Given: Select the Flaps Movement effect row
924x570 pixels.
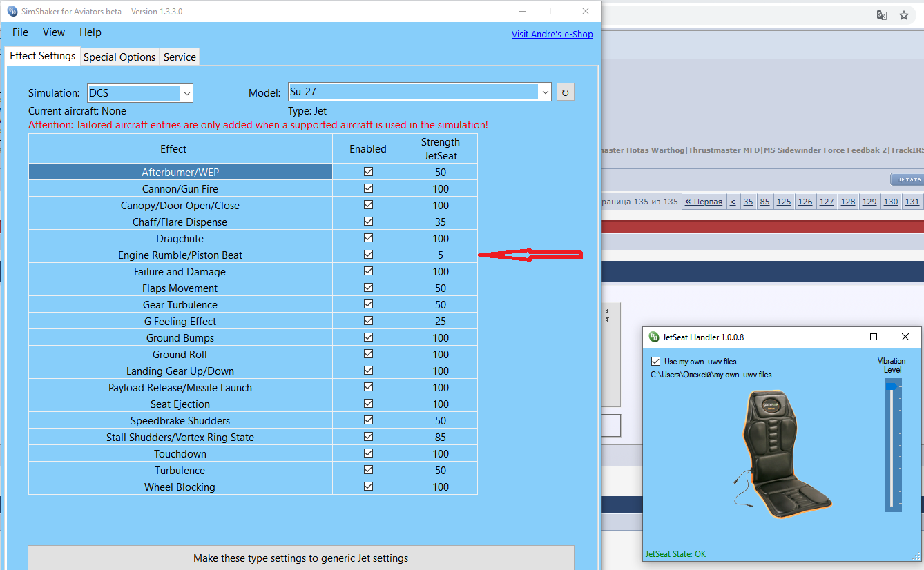Looking at the screenshot, I should [180, 288].
